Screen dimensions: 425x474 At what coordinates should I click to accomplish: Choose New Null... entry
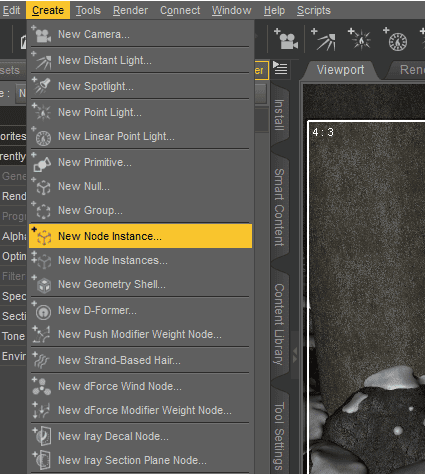point(140,186)
